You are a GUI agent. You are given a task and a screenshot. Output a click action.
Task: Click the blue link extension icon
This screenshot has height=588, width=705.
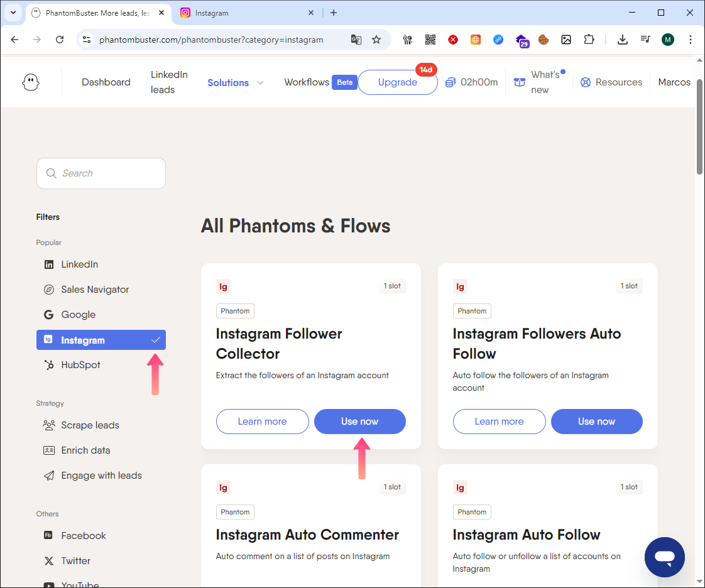point(498,40)
